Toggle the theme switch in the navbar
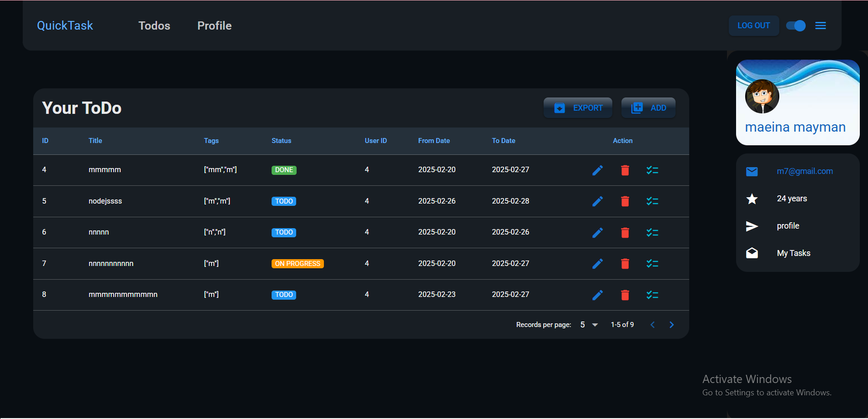 tap(796, 26)
